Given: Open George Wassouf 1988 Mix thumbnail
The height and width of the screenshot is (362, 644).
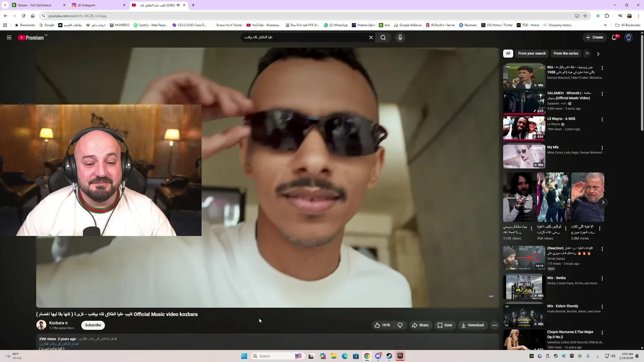Looking at the screenshot, I should click(x=524, y=76).
